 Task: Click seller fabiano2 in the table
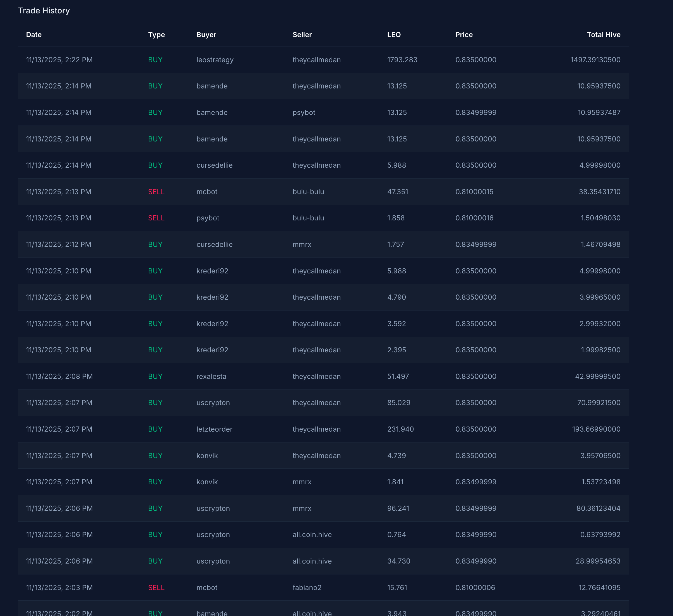tap(306, 587)
